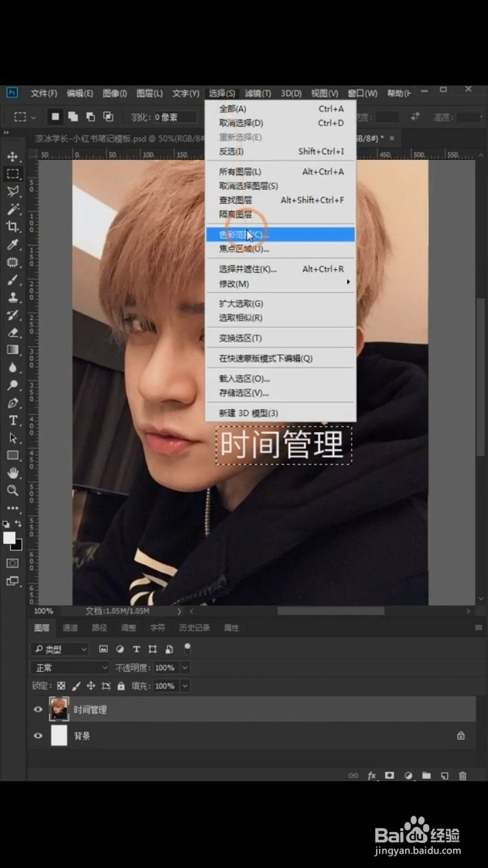
Task: Hide the 背景 layer
Action: 38,736
